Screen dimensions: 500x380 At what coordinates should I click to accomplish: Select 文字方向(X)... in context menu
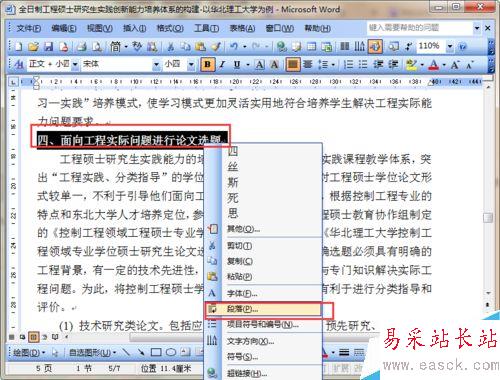[263, 341]
